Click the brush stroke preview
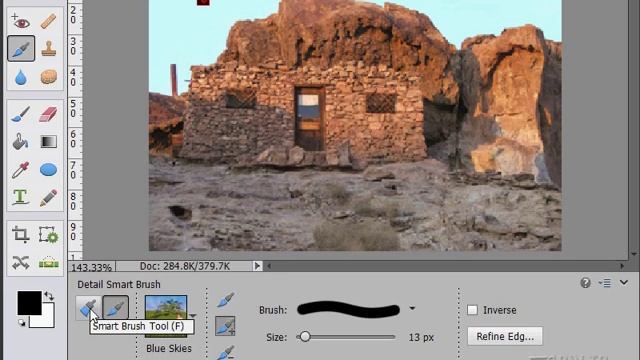The width and height of the screenshot is (640, 360). [x=348, y=309]
